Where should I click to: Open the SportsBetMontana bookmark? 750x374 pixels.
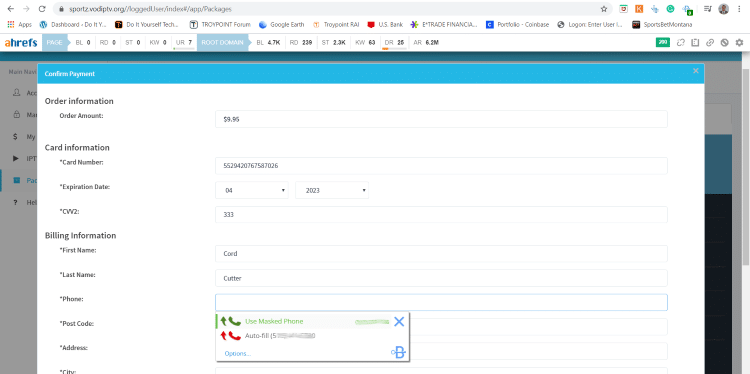click(x=662, y=24)
